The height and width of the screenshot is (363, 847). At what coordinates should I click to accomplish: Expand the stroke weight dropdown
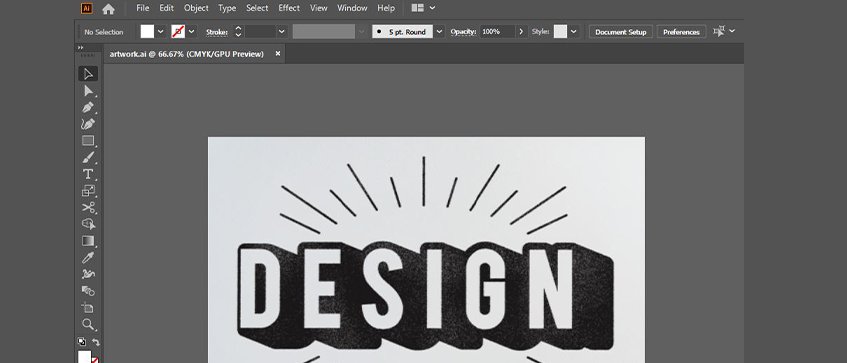coord(281,32)
